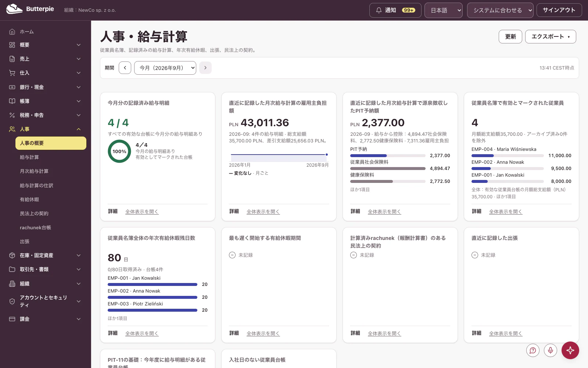The image size is (588, 368).
Task: Click the 100% payslip donut chart
Action: click(119, 151)
